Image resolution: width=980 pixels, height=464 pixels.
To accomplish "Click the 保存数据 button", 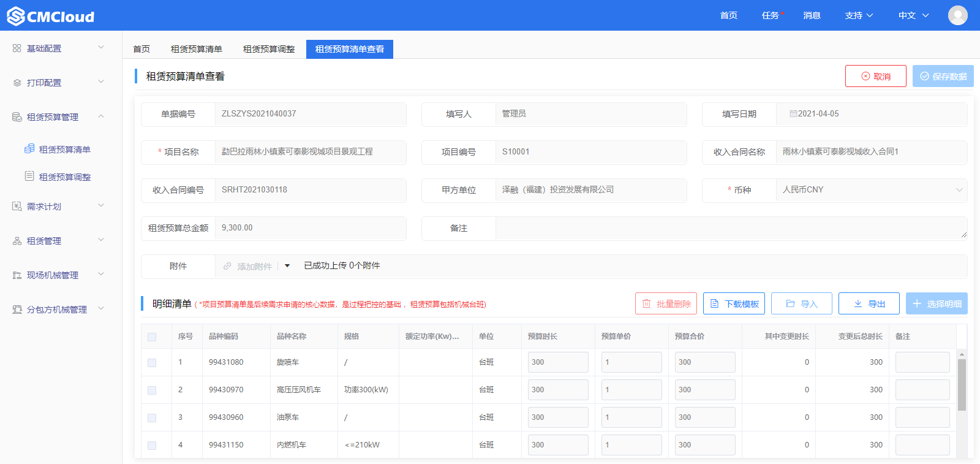I will [943, 76].
